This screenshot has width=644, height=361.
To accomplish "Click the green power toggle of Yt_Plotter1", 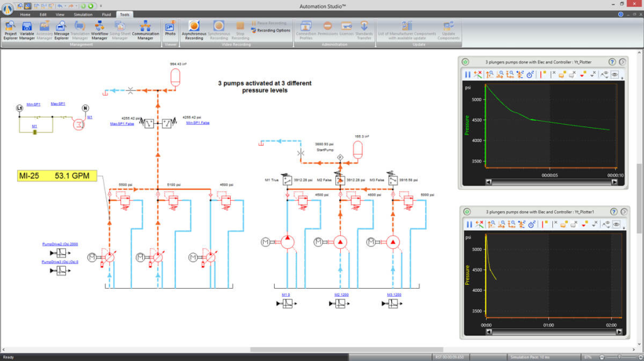I will (x=467, y=211).
